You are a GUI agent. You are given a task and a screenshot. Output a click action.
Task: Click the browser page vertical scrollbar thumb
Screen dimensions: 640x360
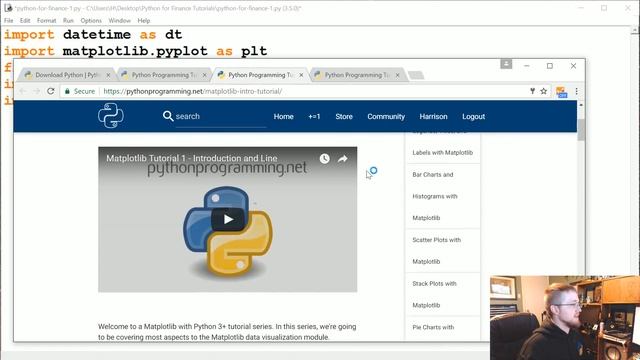[x=581, y=130]
